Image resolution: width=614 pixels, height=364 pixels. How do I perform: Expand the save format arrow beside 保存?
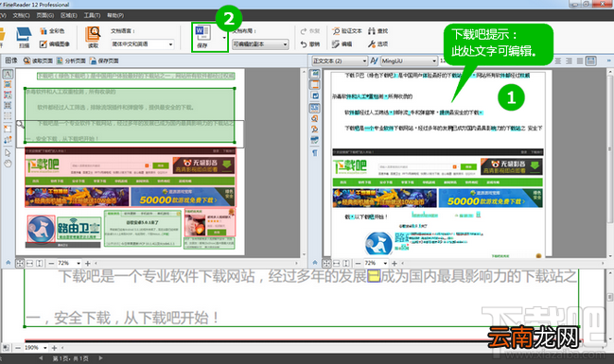point(224,38)
